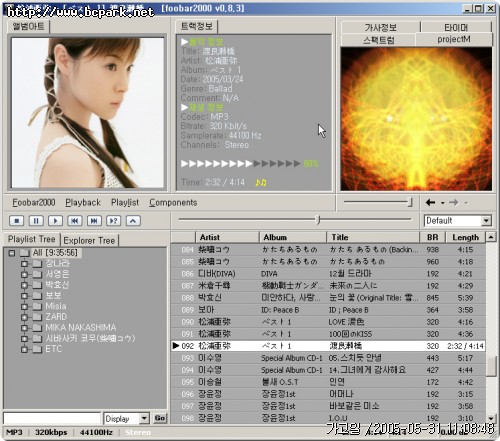Collapse the All [9:35:56] tree node
Image resolution: width=500 pixels, height=441 pixels.
click(12, 253)
